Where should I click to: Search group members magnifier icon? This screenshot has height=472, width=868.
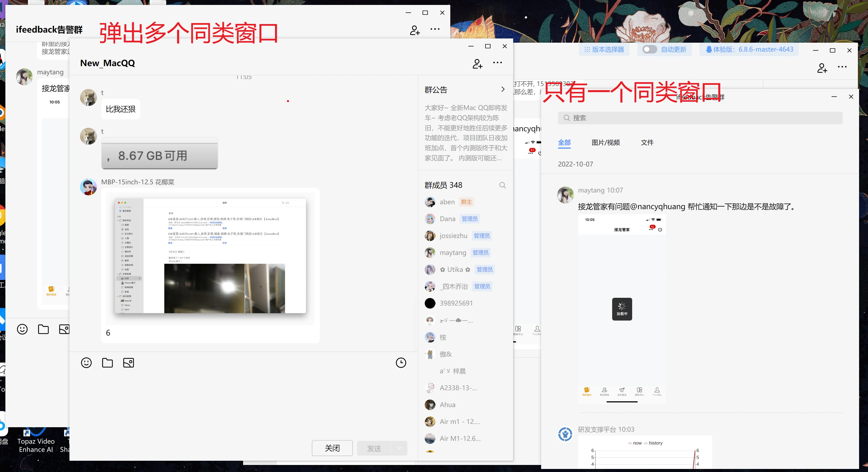coord(502,185)
